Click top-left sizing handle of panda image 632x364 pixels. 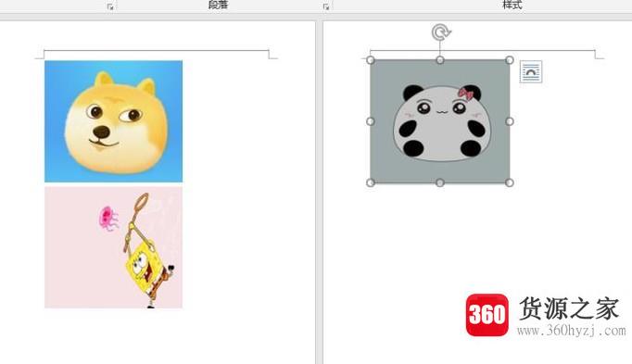(371, 60)
